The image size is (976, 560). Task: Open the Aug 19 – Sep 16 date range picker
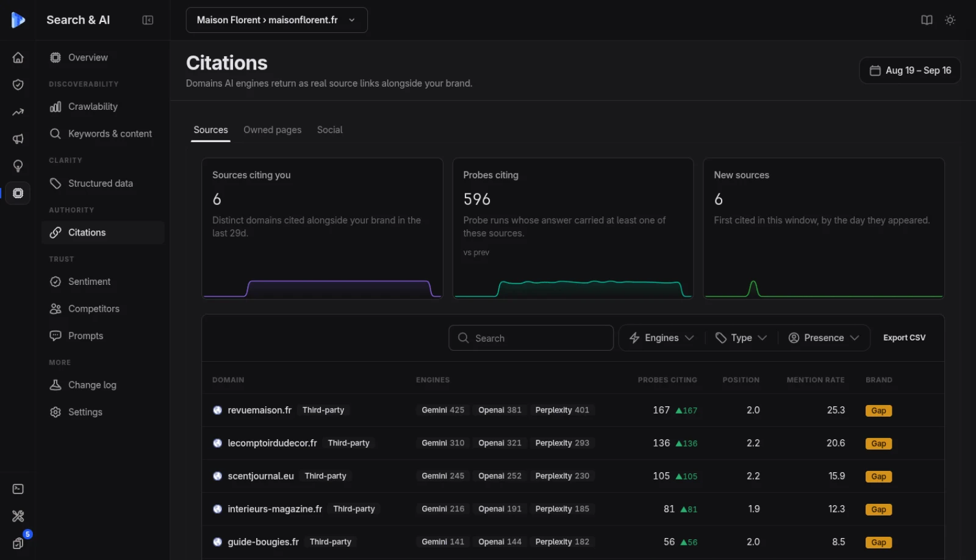point(910,71)
